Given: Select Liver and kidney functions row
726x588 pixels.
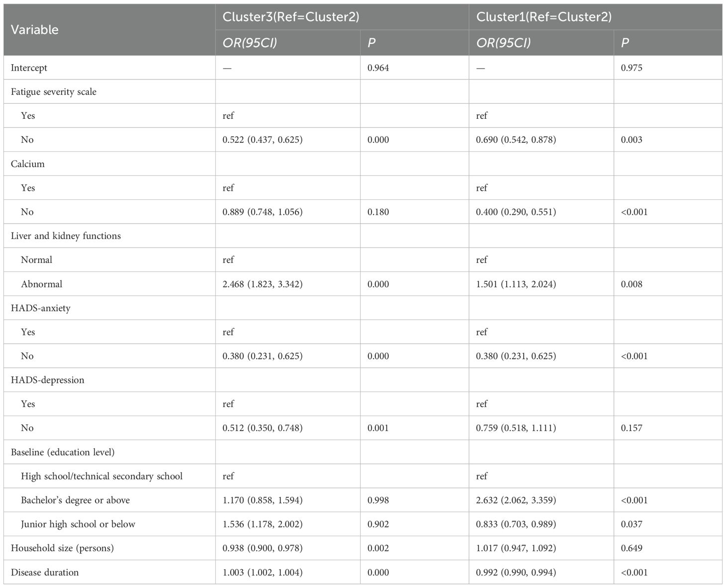Looking at the screenshot, I should [x=66, y=236].
